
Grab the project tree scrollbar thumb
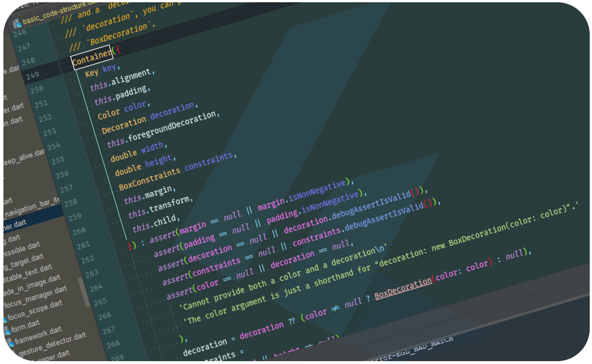[x=84, y=292]
